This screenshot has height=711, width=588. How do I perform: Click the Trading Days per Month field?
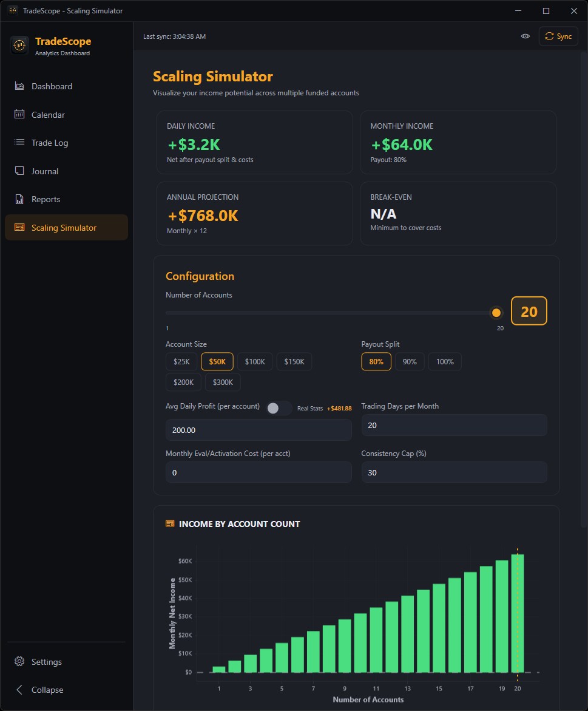pyautogui.click(x=454, y=425)
